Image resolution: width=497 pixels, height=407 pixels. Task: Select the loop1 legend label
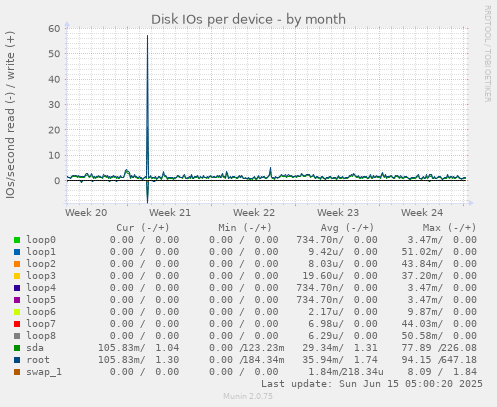tap(41, 252)
